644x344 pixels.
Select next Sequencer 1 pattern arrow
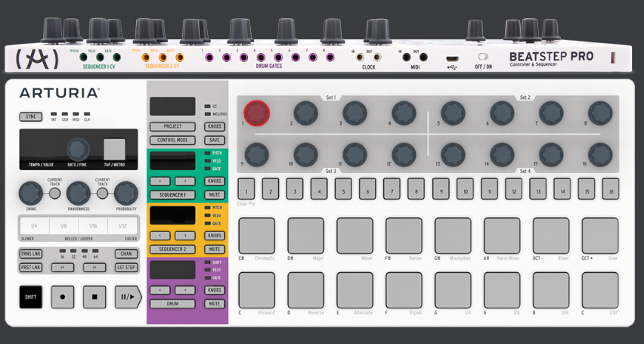coord(185,181)
